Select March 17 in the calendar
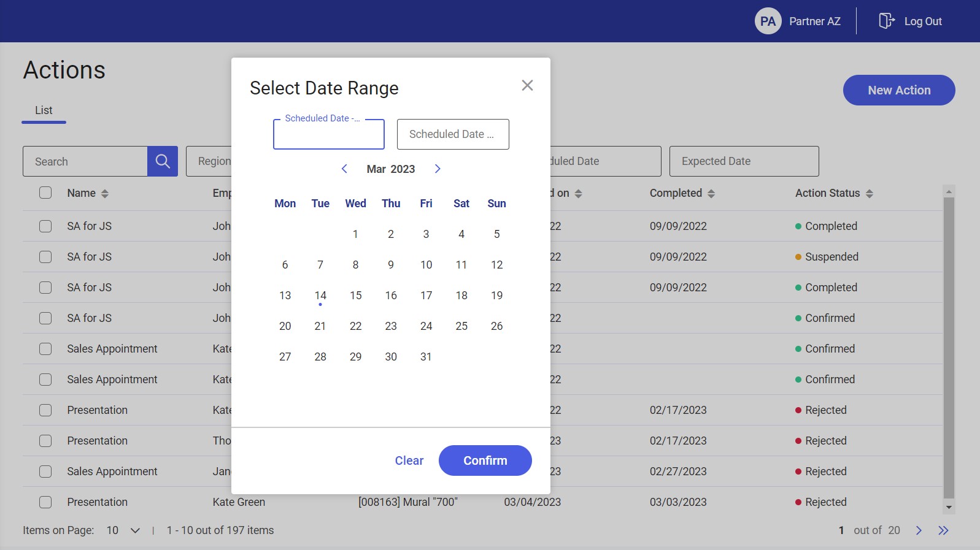Image resolution: width=980 pixels, height=550 pixels. pos(426,296)
